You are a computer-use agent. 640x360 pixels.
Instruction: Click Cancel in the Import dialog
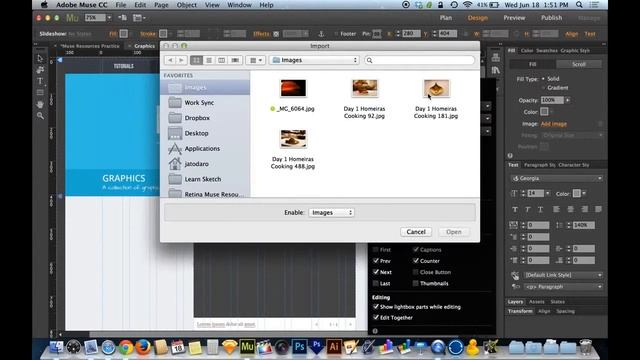click(x=416, y=232)
